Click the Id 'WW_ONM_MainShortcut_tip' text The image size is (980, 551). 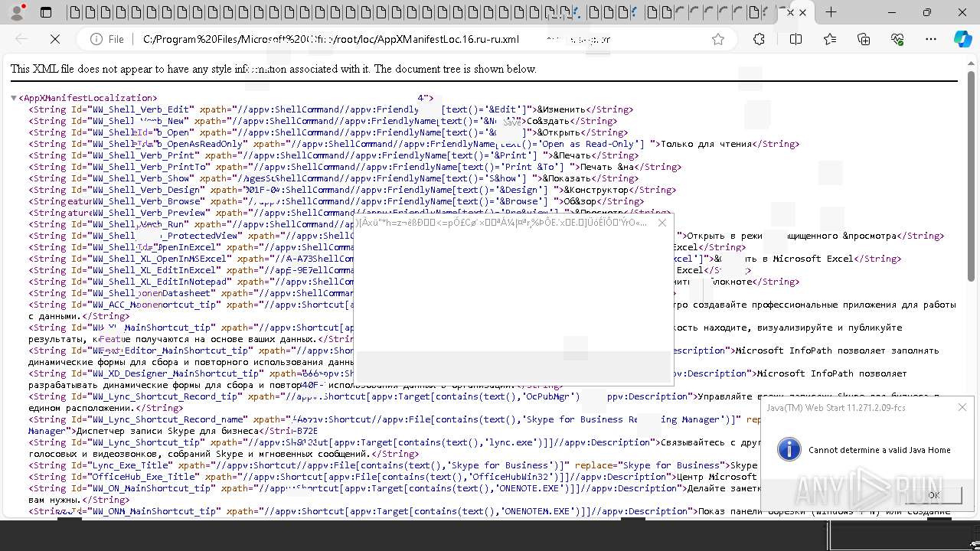click(154, 511)
